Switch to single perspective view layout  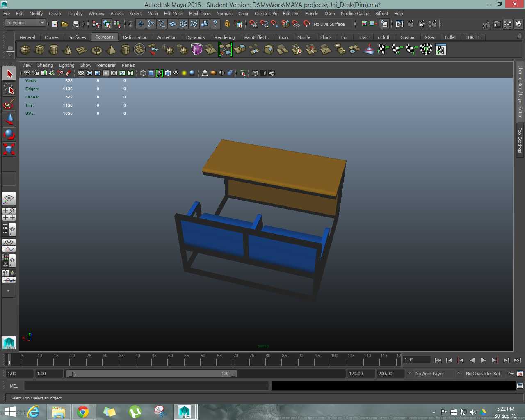point(9,199)
